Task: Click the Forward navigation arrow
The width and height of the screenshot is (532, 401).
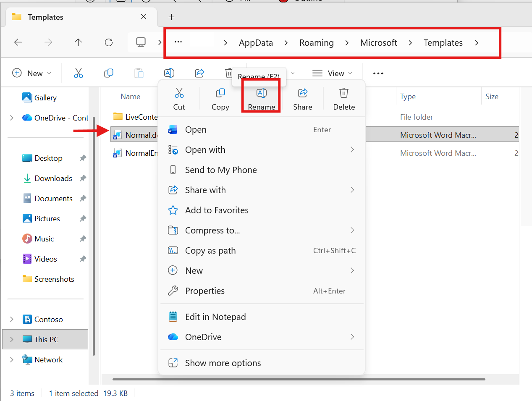Action: coord(48,42)
